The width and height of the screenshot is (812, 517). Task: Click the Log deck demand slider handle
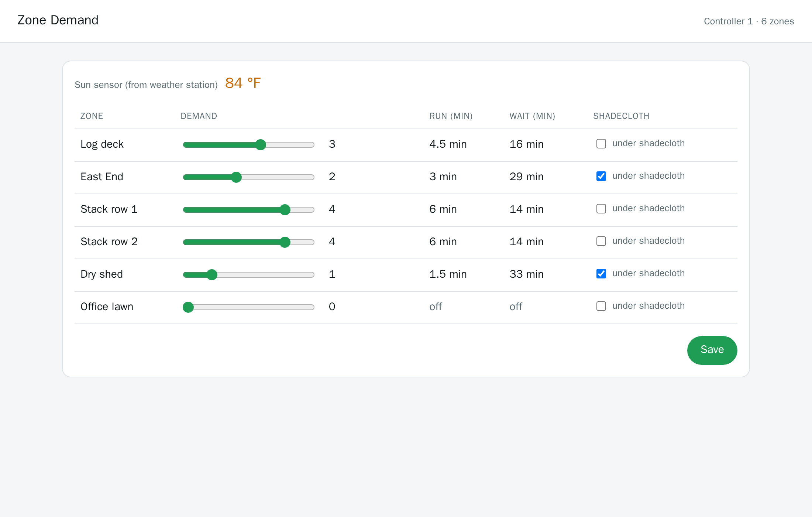click(x=261, y=145)
